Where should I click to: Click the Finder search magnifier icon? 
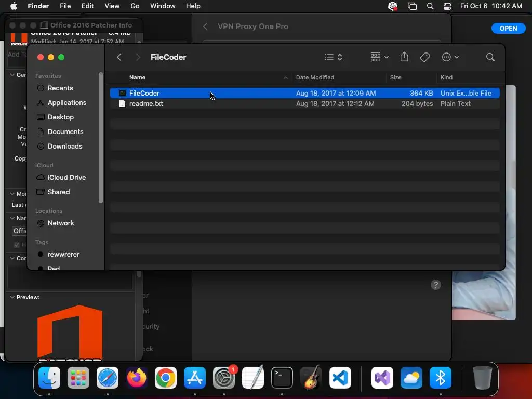click(x=490, y=57)
